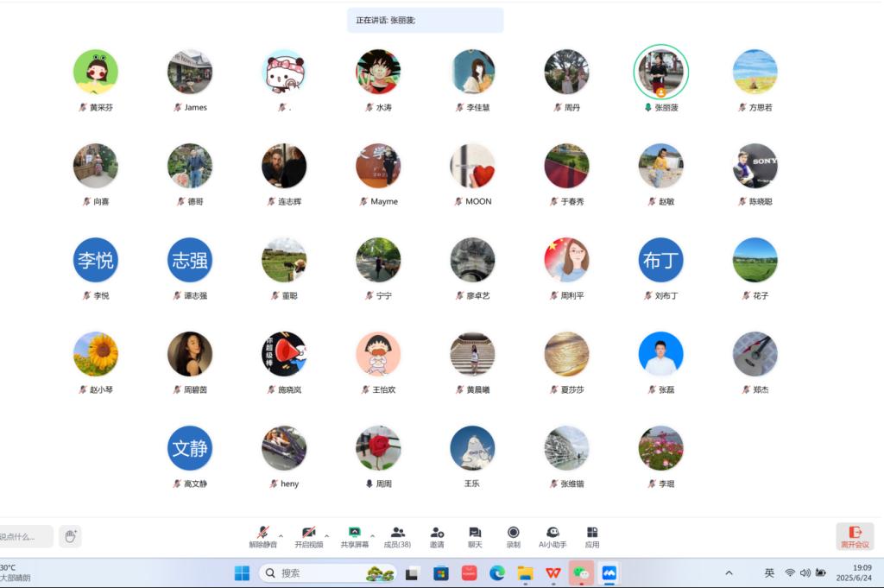884x588 pixels.
Task: Open the 聊天 chat panel
Action: pyautogui.click(x=475, y=534)
